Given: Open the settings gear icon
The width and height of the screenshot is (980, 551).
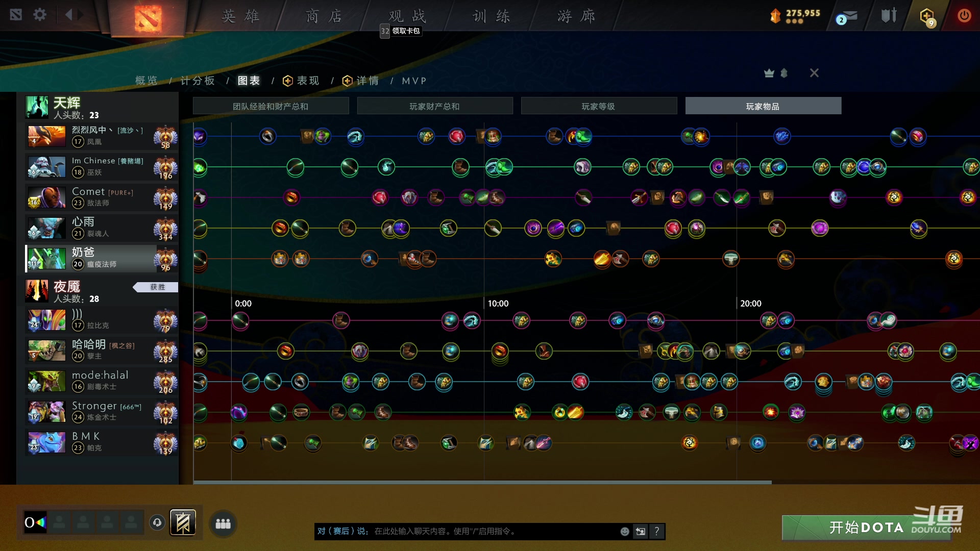Looking at the screenshot, I should tap(40, 15).
